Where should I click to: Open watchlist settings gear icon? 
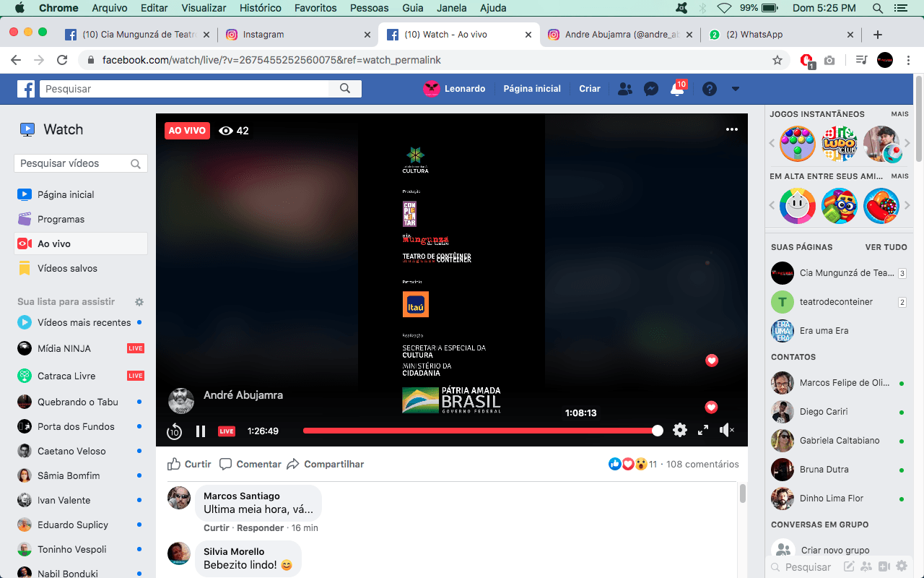(x=139, y=301)
